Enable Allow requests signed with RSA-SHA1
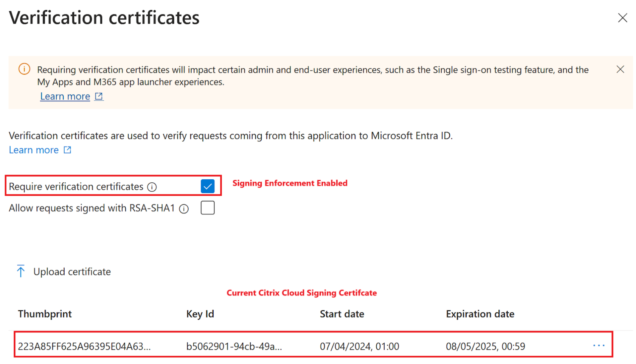This screenshot has width=636, height=364. (x=208, y=208)
